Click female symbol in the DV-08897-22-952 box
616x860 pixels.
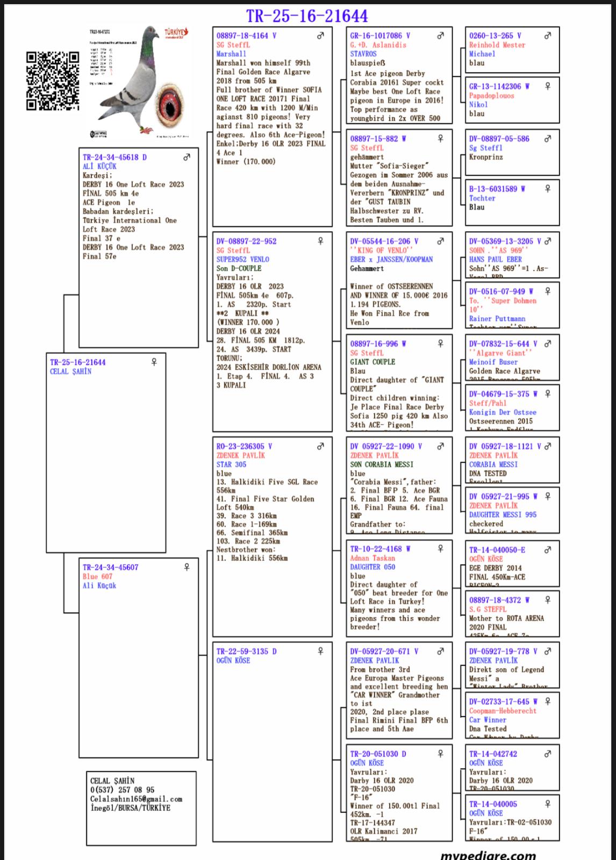[x=320, y=241]
